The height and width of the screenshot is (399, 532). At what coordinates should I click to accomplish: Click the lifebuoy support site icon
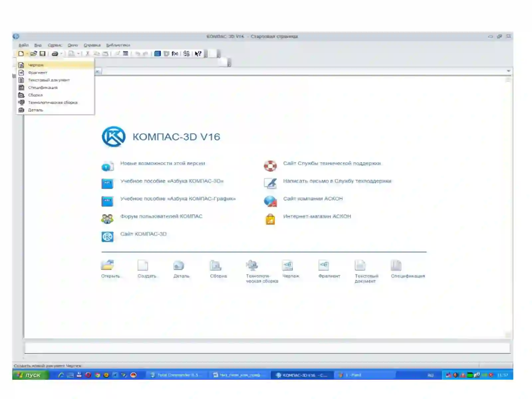(270, 166)
